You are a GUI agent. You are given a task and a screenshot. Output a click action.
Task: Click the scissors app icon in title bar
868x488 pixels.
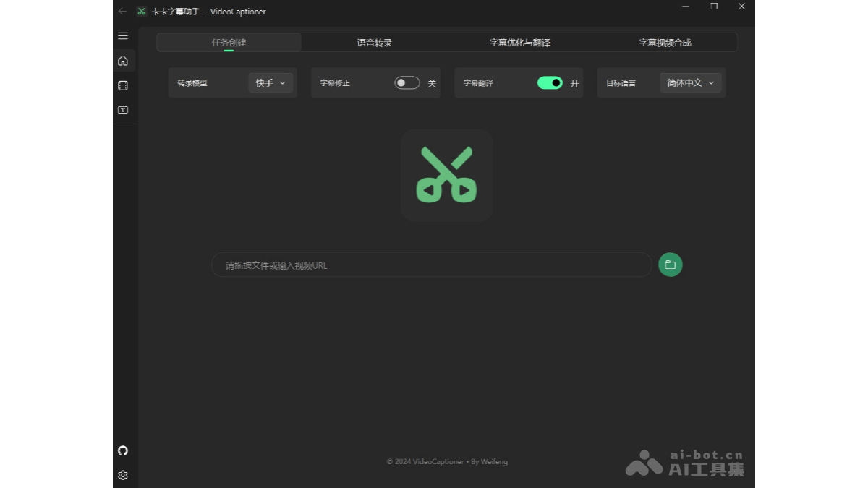click(x=140, y=12)
